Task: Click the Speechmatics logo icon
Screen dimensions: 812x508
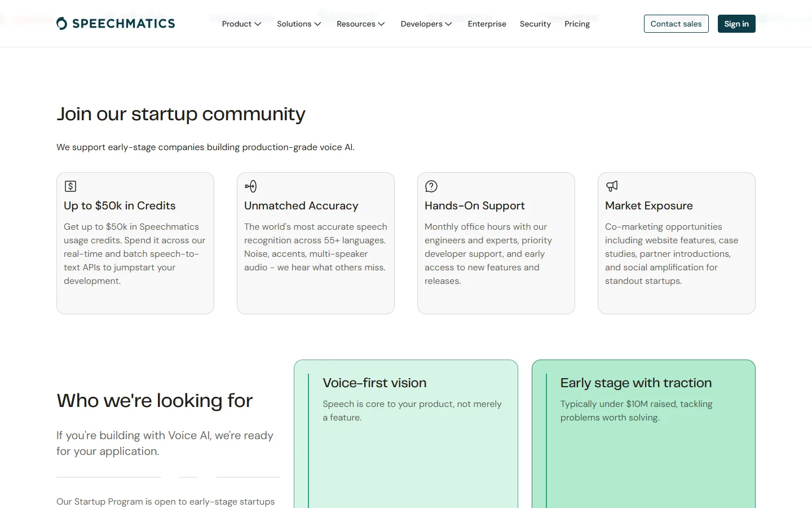Action: point(62,24)
